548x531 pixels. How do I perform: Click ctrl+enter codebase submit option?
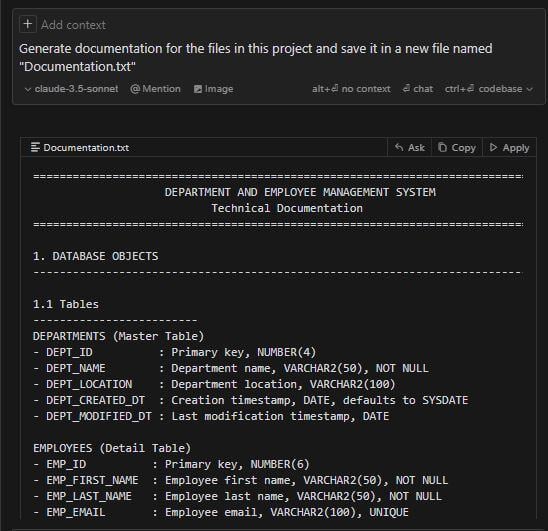[483, 89]
